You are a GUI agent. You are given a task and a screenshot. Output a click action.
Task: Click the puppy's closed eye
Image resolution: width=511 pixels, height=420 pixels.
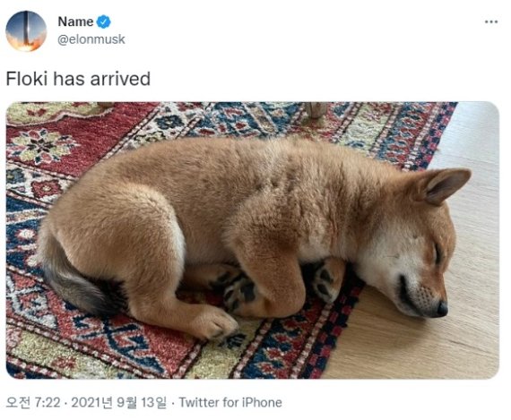(437, 253)
